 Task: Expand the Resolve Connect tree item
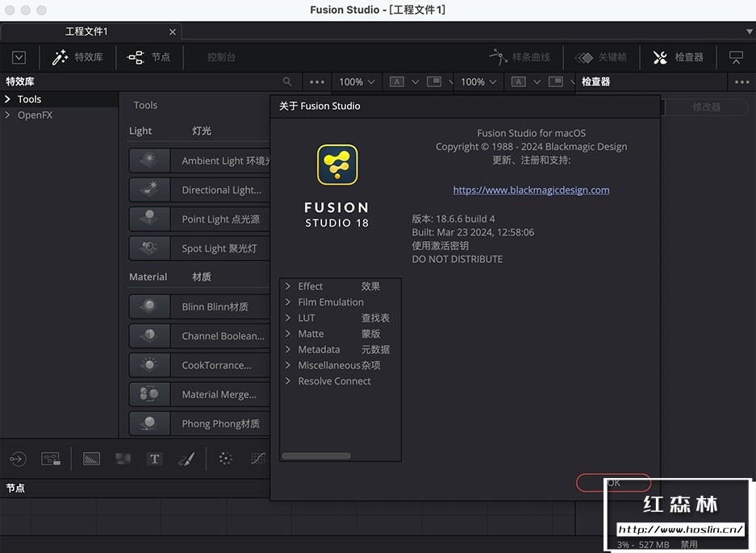pos(288,381)
